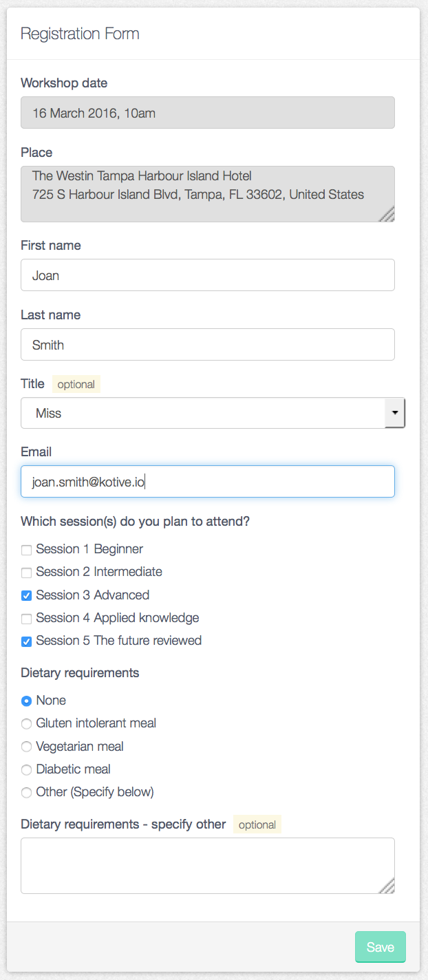The height and width of the screenshot is (980, 428).
Task: Select the None dietary radio button
Action: click(26, 701)
